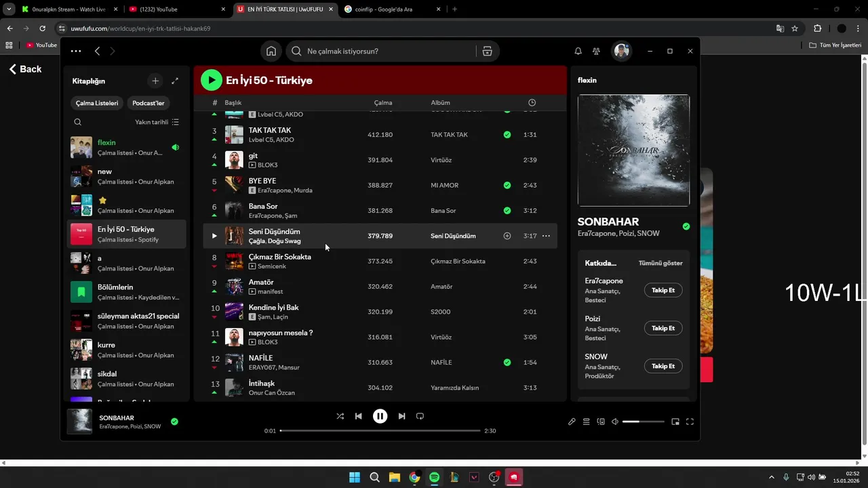Image resolution: width=868 pixels, height=488 pixels.
Task: Sort by Çalma column header
Action: 383,103
